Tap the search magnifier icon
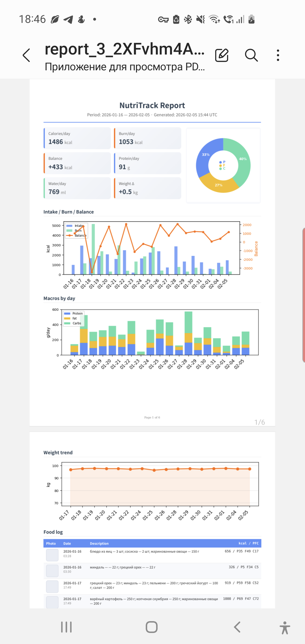This screenshot has height=644, width=305. pyautogui.click(x=251, y=55)
